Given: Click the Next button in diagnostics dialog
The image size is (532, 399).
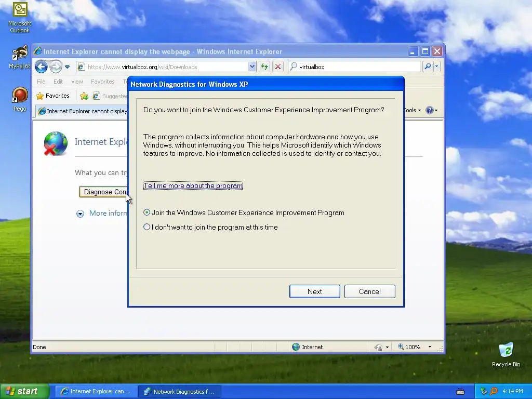Looking at the screenshot, I should (x=314, y=291).
